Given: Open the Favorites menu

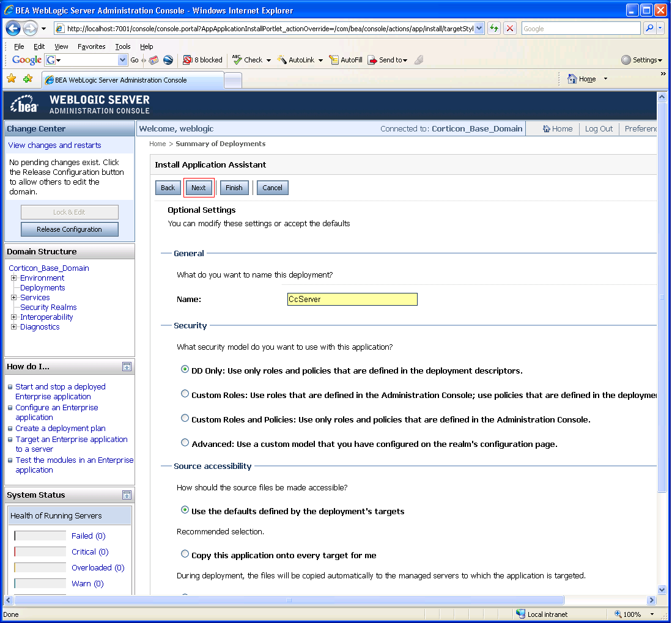Looking at the screenshot, I should [91, 46].
